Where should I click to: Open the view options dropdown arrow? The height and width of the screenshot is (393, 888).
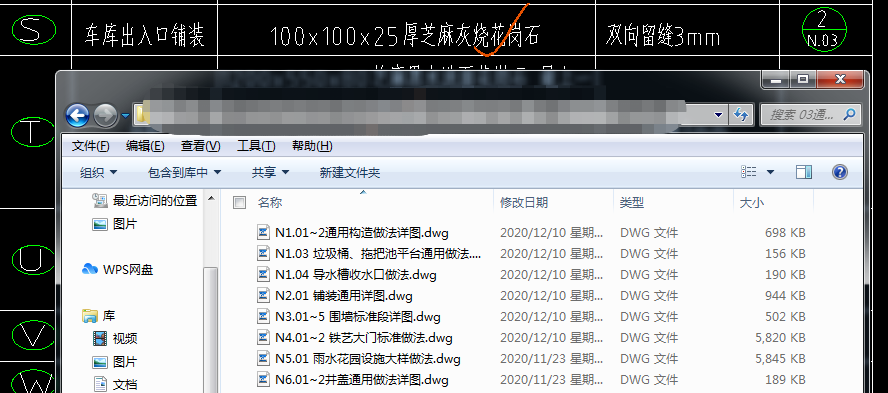click(x=770, y=172)
